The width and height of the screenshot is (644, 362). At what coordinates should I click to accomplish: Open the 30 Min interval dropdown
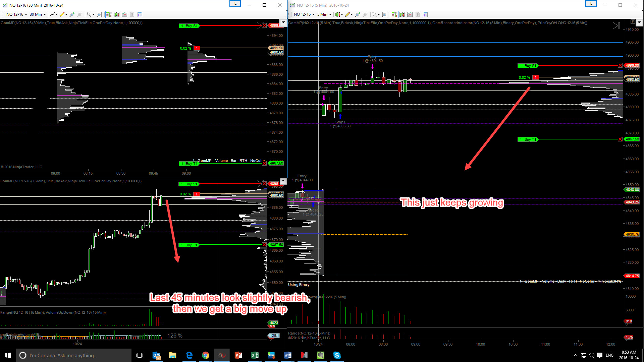click(x=38, y=14)
